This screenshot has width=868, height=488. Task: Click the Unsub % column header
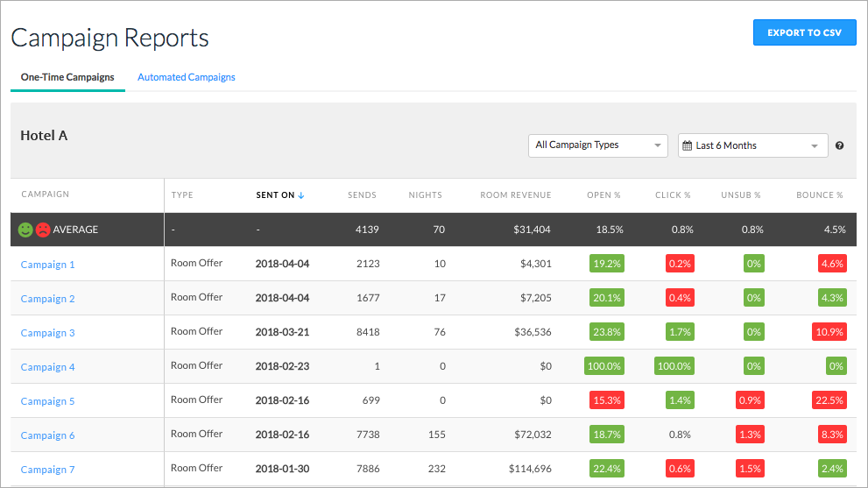(741, 195)
